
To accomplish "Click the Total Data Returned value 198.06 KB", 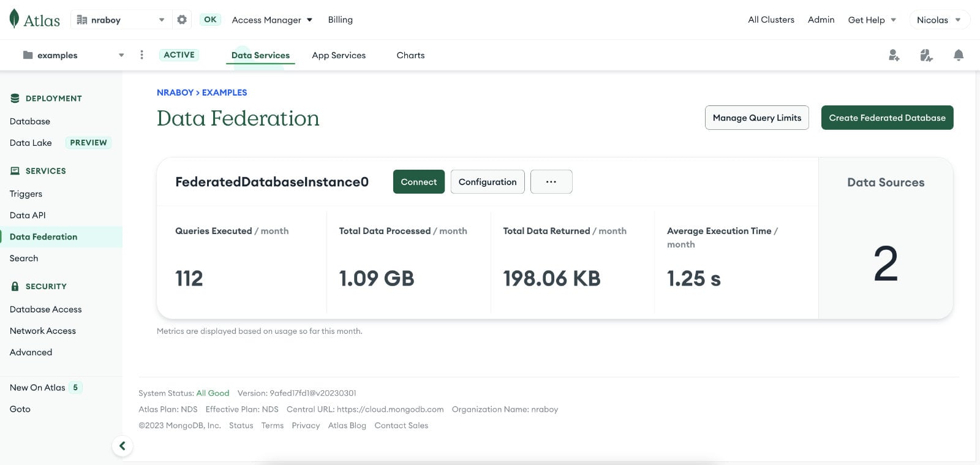I will click(552, 279).
